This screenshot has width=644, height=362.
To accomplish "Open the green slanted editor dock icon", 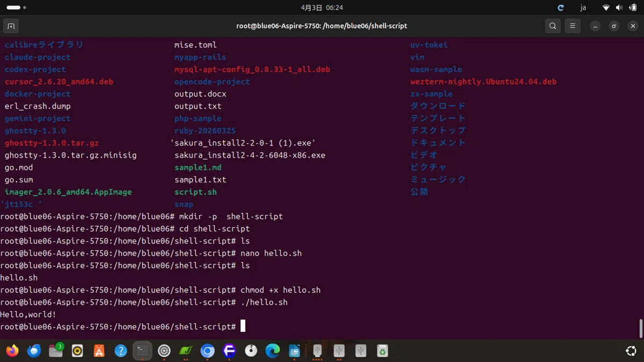I will pos(186,351).
